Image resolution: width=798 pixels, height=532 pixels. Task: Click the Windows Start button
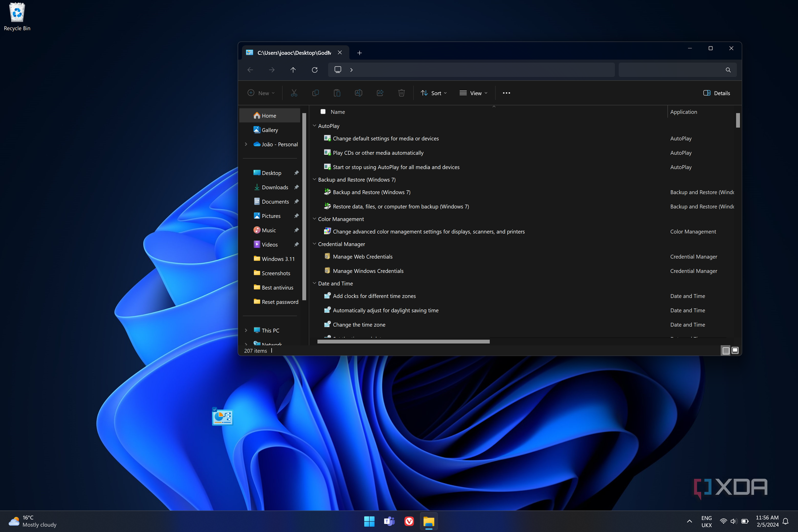click(369, 521)
